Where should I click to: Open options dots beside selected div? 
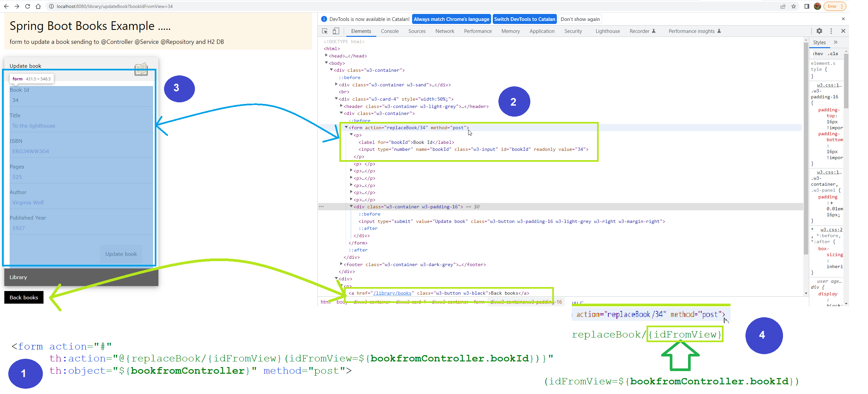(321, 207)
